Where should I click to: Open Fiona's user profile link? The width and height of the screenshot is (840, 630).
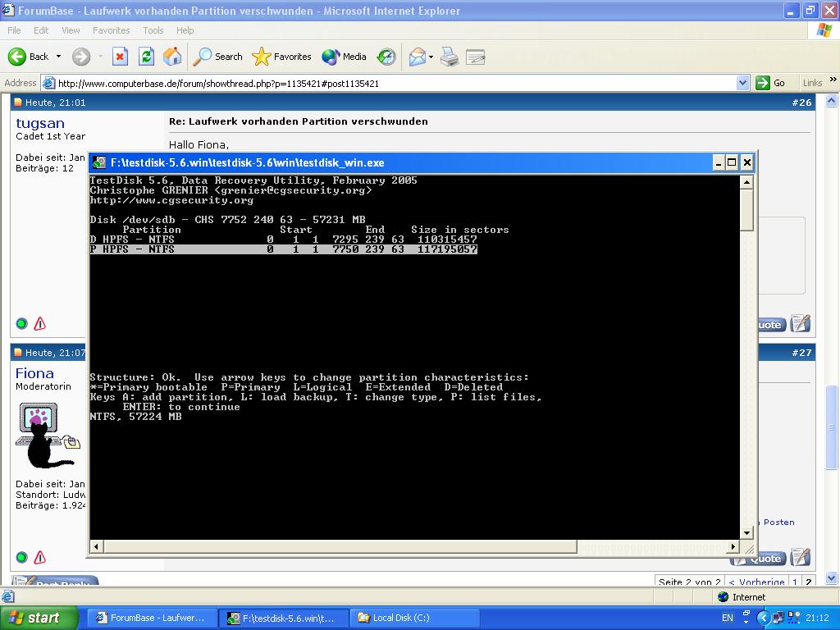[34, 373]
